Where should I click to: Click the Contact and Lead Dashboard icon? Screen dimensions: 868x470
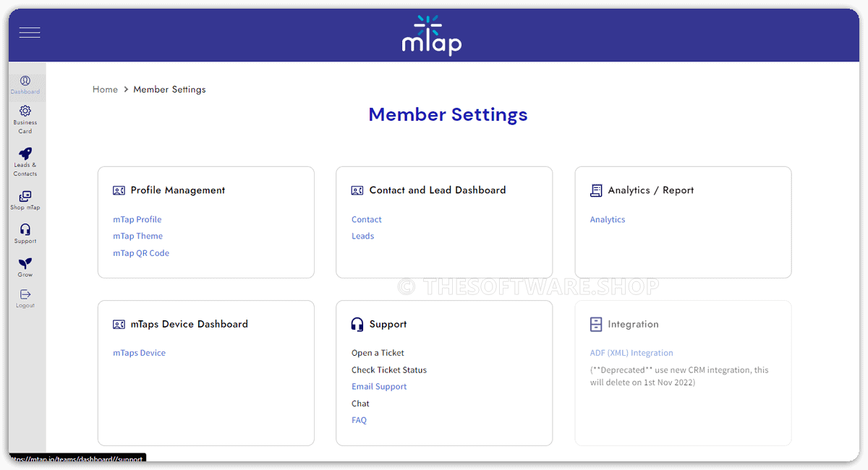[357, 191]
